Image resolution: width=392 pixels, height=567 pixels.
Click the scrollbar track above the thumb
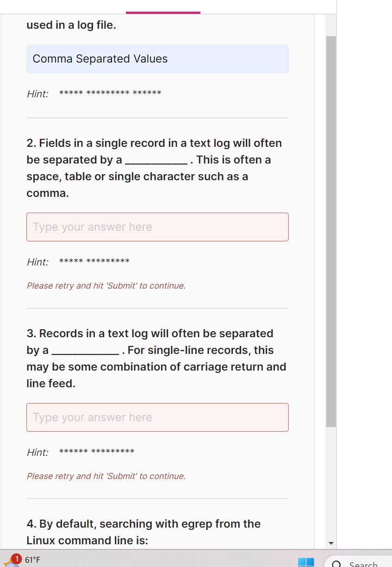(331, 25)
